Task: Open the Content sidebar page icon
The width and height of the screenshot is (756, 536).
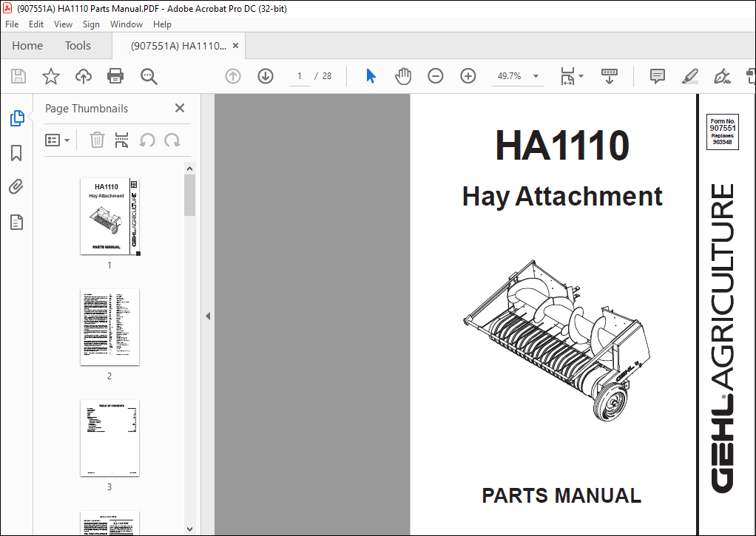Action: point(16,223)
